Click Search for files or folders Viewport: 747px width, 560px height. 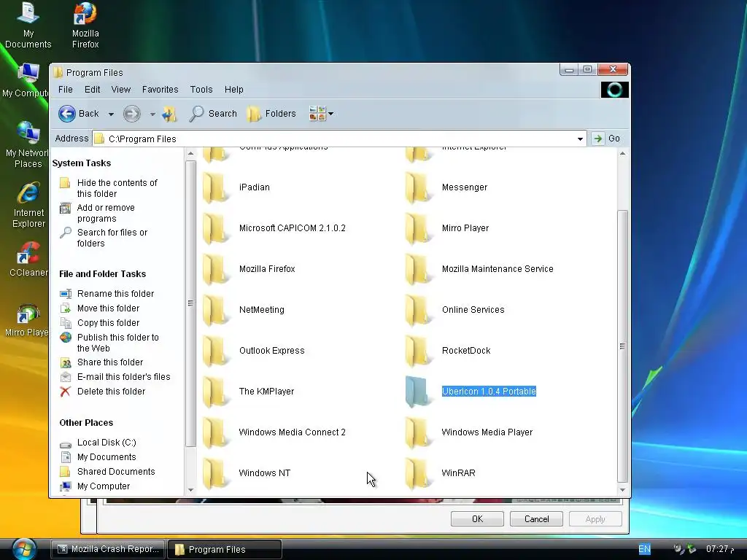coord(112,238)
